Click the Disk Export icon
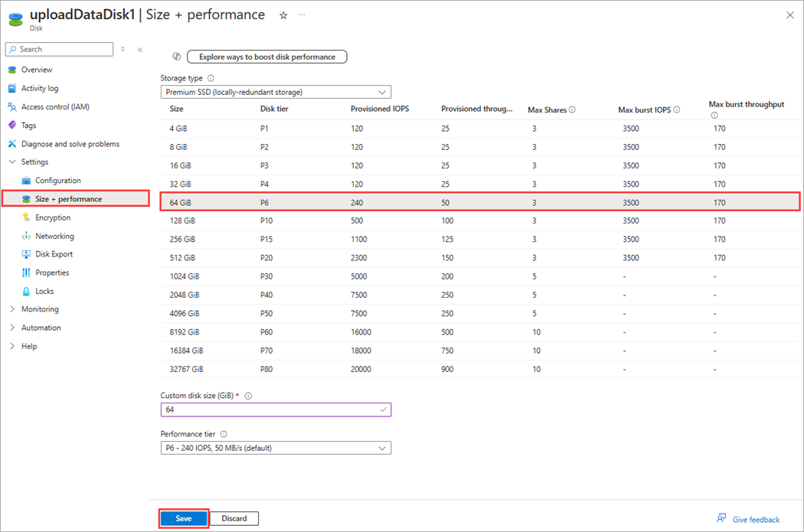This screenshot has width=804, height=532. (x=26, y=254)
